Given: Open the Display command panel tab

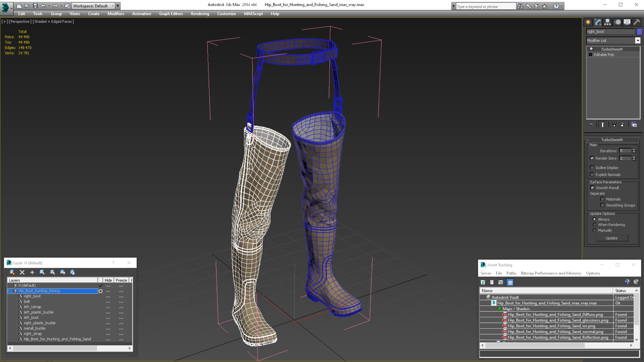Looking at the screenshot, I should [627, 22].
